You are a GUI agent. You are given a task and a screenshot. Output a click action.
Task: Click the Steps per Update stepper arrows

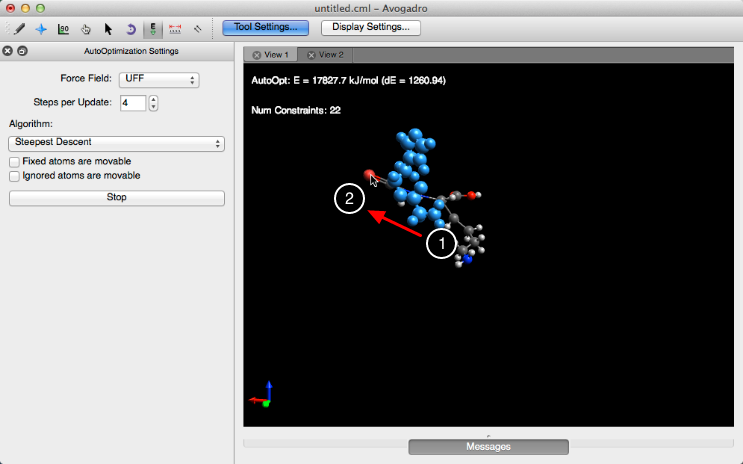(x=154, y=103)
